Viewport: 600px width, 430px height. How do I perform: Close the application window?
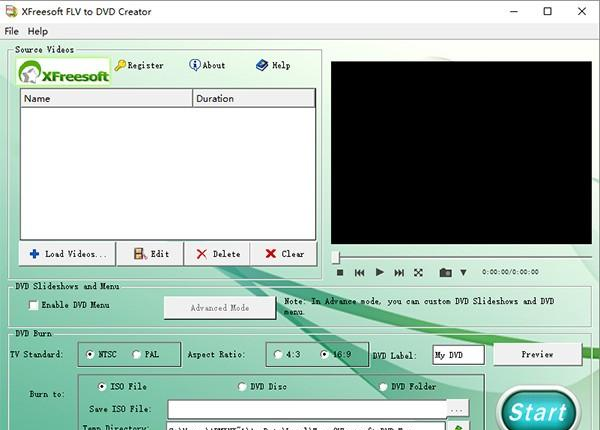[582, 11]
